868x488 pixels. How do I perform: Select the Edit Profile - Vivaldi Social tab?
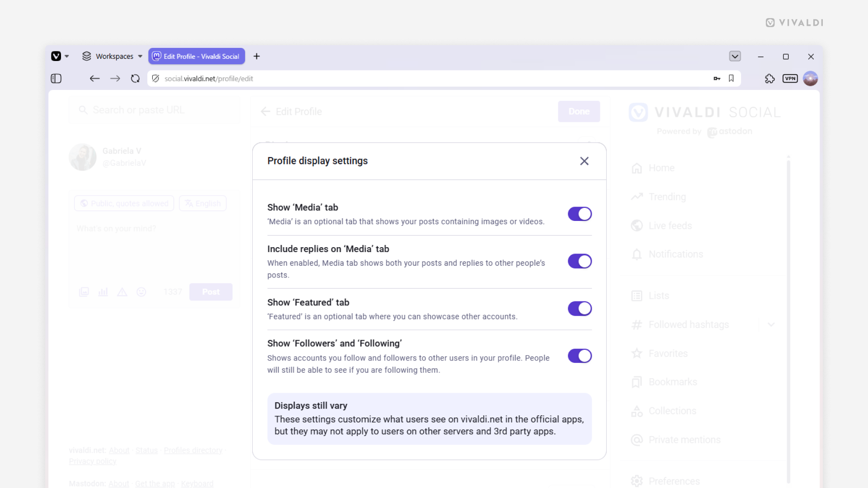tap(197, 56)
